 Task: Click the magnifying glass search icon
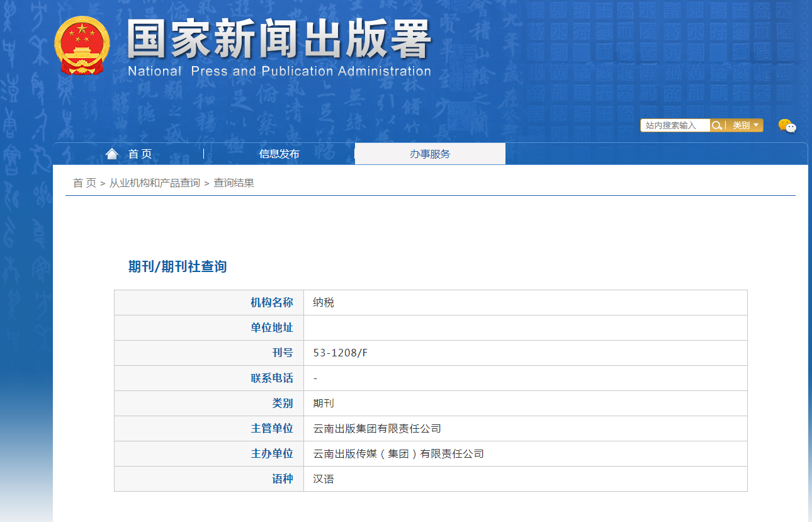(717, 125)
